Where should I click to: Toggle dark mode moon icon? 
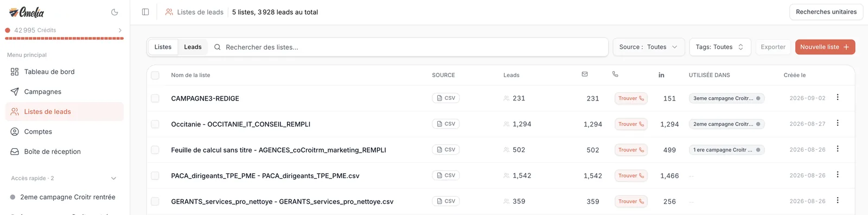pos(114,12)
